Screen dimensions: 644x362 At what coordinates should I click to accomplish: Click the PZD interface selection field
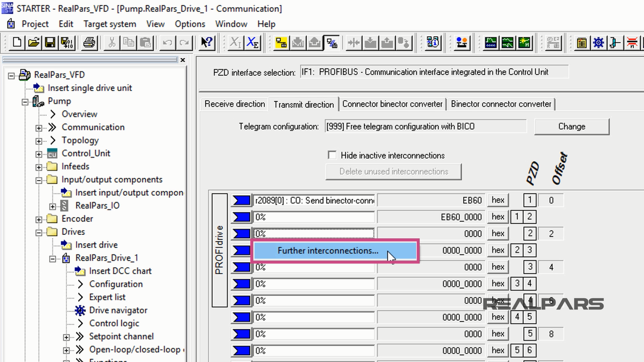pyautogui.click(x=433, y=72)
